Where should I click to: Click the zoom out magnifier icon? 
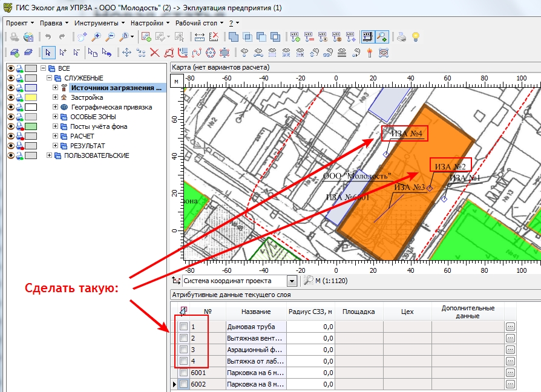point(110,37)
